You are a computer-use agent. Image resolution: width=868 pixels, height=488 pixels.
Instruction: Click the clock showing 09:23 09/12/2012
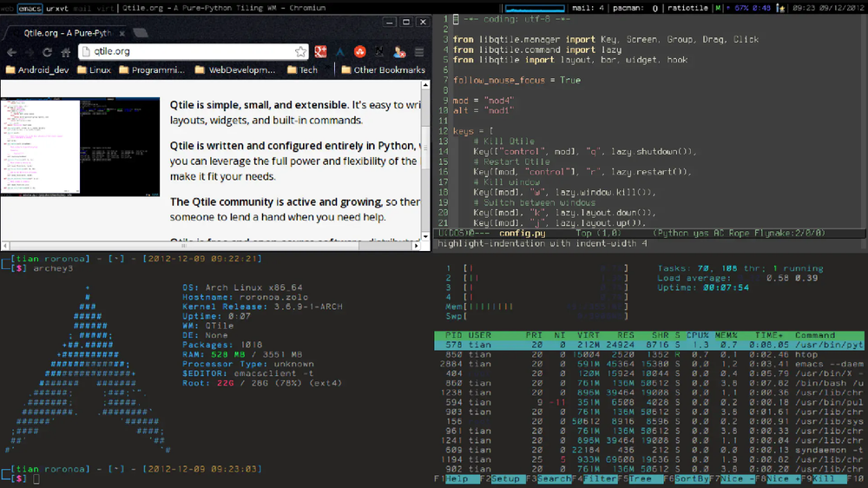[x=828, y=9]
